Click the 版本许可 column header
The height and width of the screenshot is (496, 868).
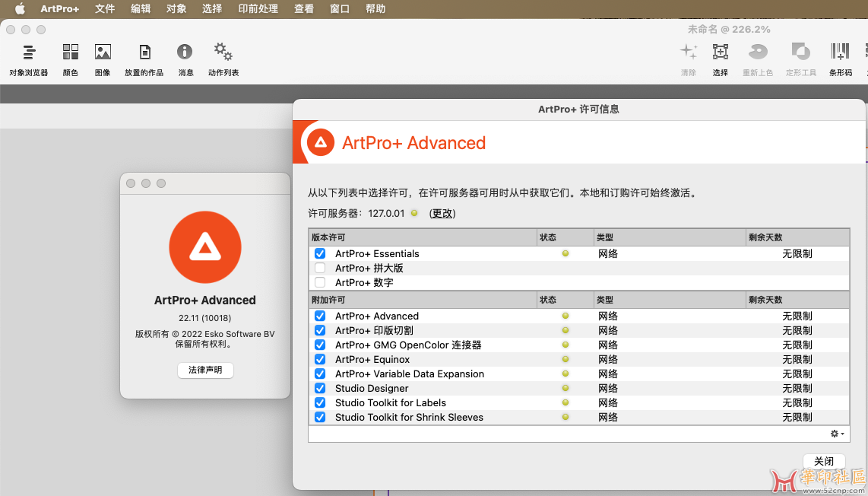tap(423, 237)
